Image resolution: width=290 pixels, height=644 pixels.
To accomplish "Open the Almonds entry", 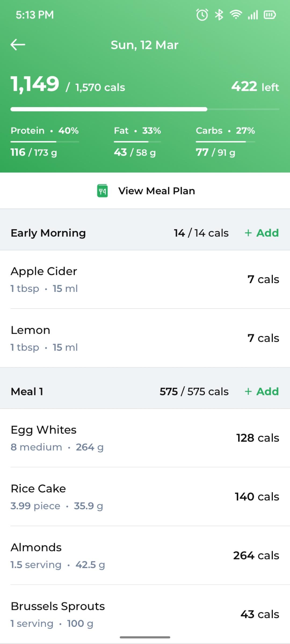I will point(145,555).
